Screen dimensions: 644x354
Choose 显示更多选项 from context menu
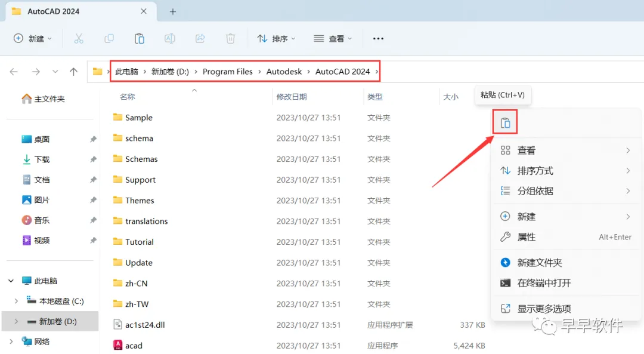pyautogui.click(x=565, y=309)
